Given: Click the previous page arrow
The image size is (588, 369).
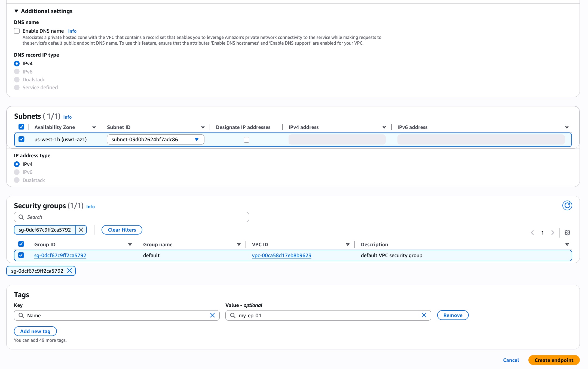Looking at the screenshot, I should 533,232.
